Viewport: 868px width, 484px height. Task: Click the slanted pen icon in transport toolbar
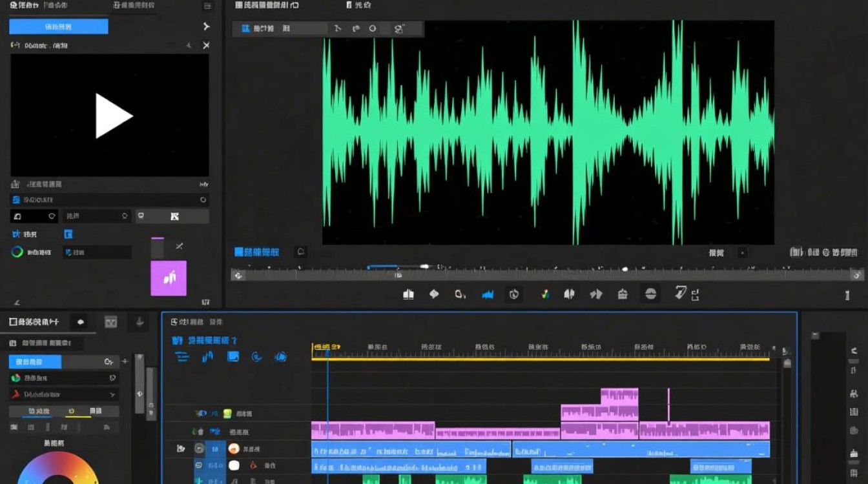click(681, 293)
